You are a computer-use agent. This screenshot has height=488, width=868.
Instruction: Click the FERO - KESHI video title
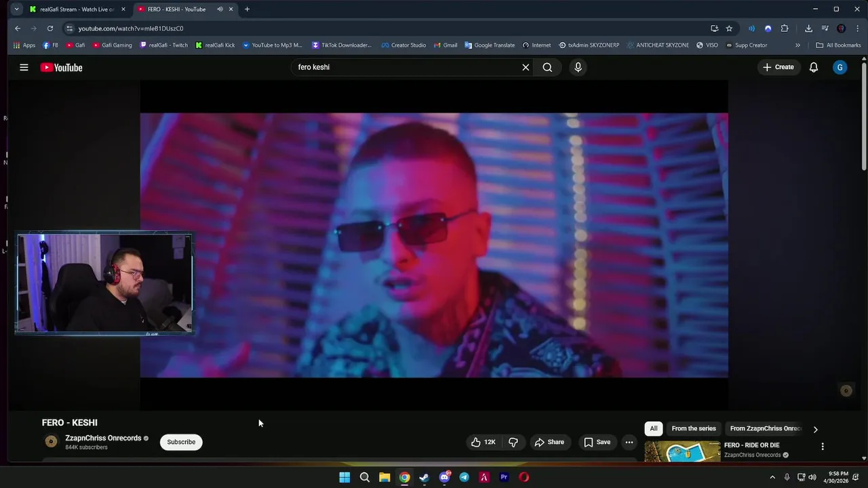(x=70, y=422)
